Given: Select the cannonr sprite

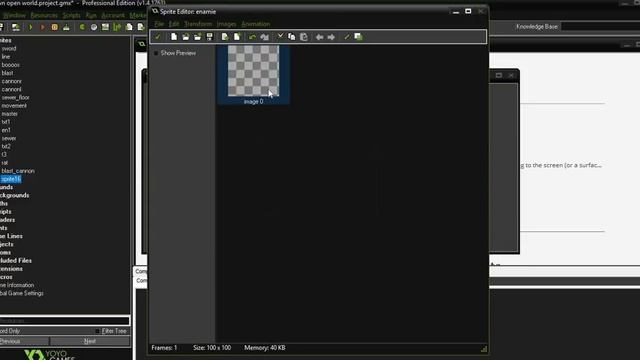Looking at the screenshot, I should 11,81.
